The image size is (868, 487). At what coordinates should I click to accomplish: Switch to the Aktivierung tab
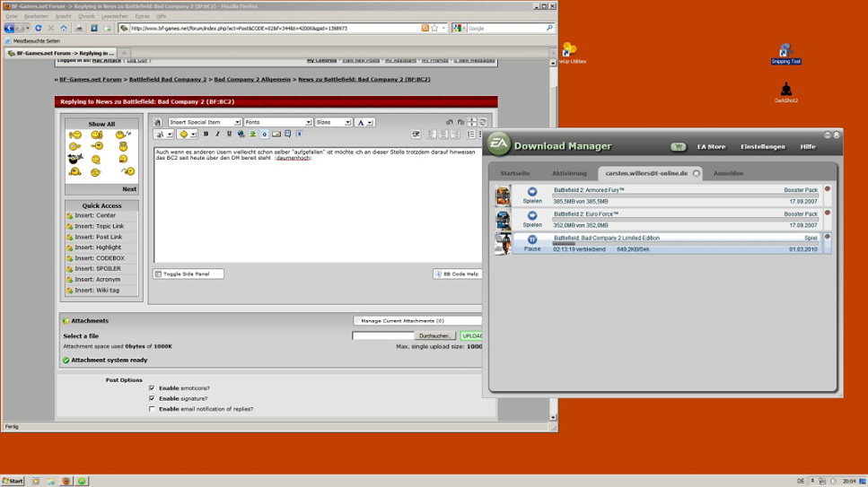[x=569, y=173]
